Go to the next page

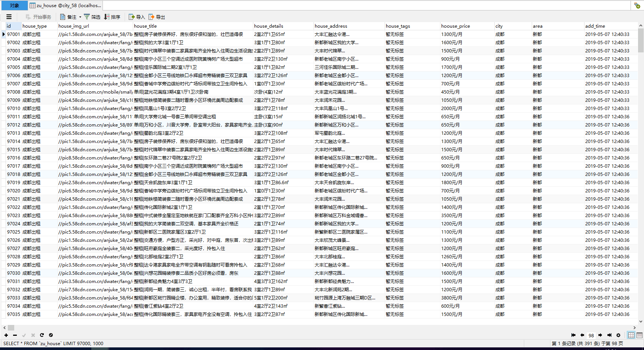tap(600, 335)
